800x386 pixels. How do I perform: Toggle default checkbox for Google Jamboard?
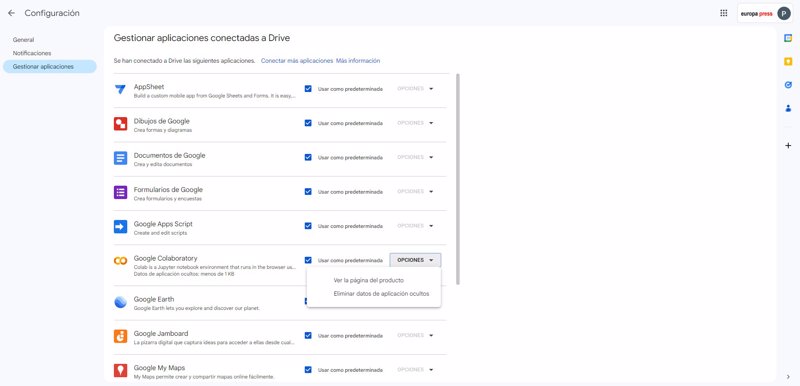click(x=308, y=336)
